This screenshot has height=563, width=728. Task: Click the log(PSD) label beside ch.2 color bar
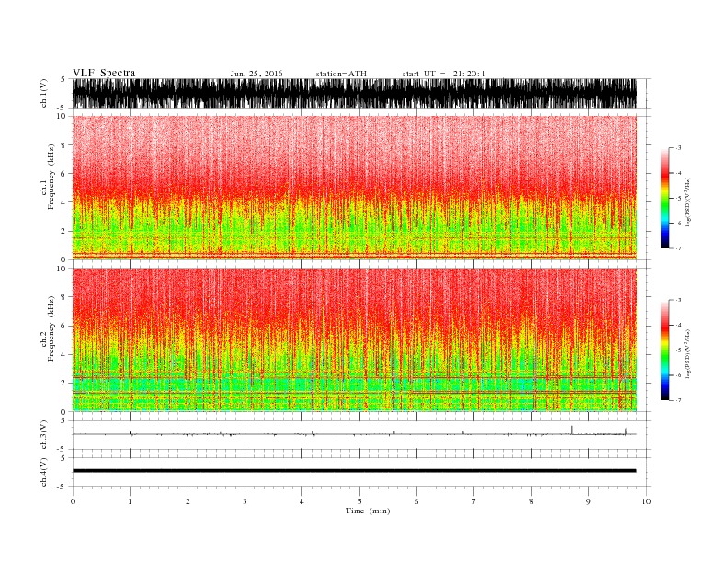pos(688,353)
